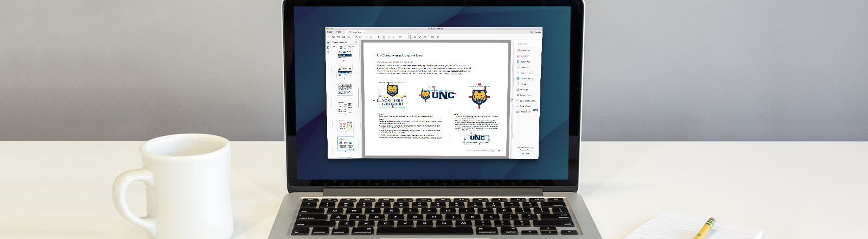Open the zoom level dropdown
The width and height of the screenshot is (868, 239).
(x=401, y=37)
